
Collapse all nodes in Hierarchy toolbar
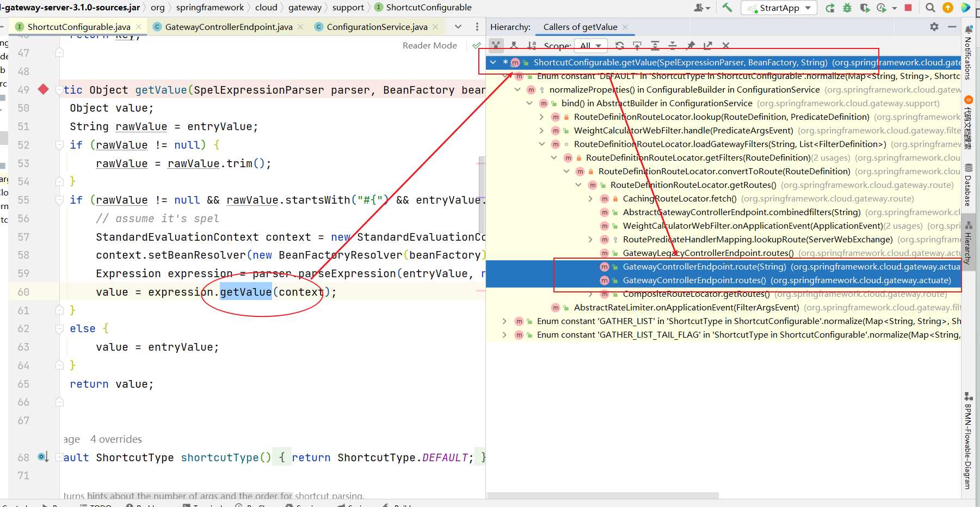[673, 46]
